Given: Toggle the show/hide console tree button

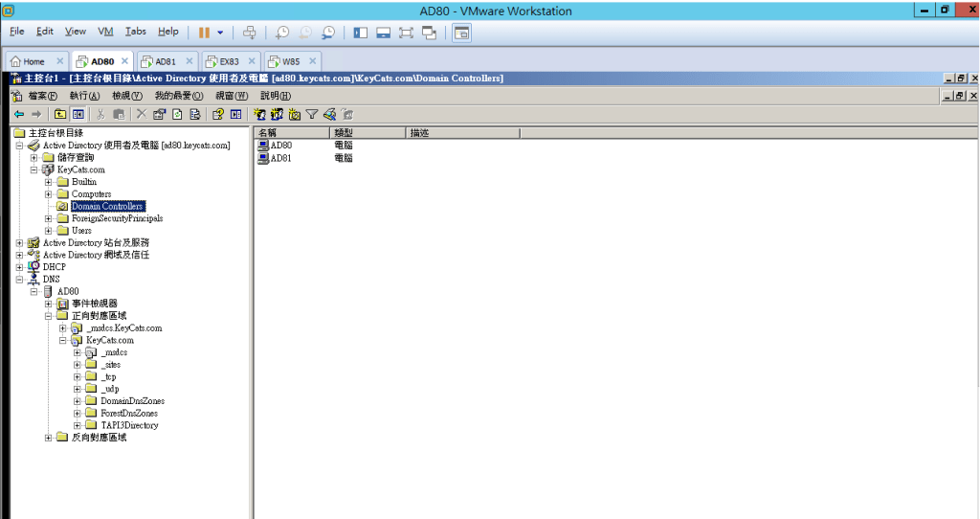Looking at the screenshot, I should tap(78, 114).
